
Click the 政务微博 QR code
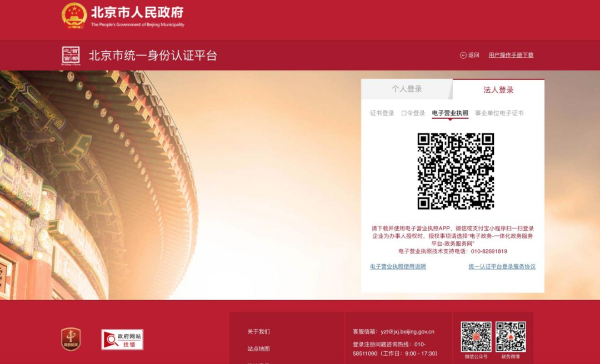(511, 337)
